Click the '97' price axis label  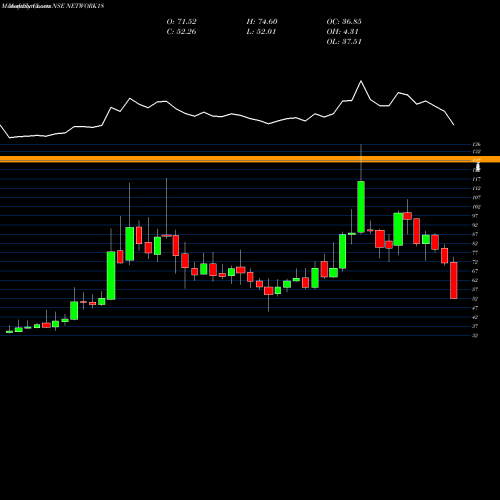[475, 216]
